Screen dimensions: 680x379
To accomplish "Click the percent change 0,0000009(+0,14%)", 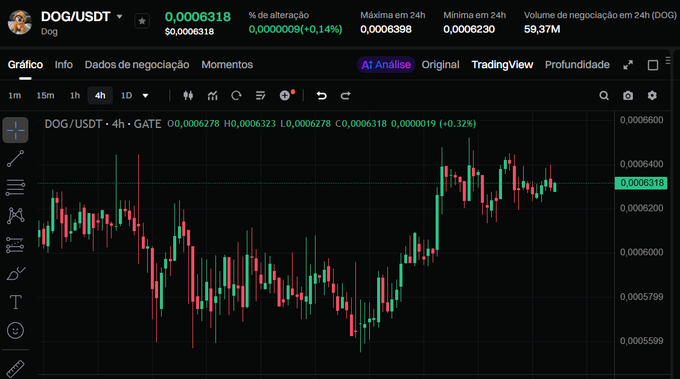I will 295,29.
